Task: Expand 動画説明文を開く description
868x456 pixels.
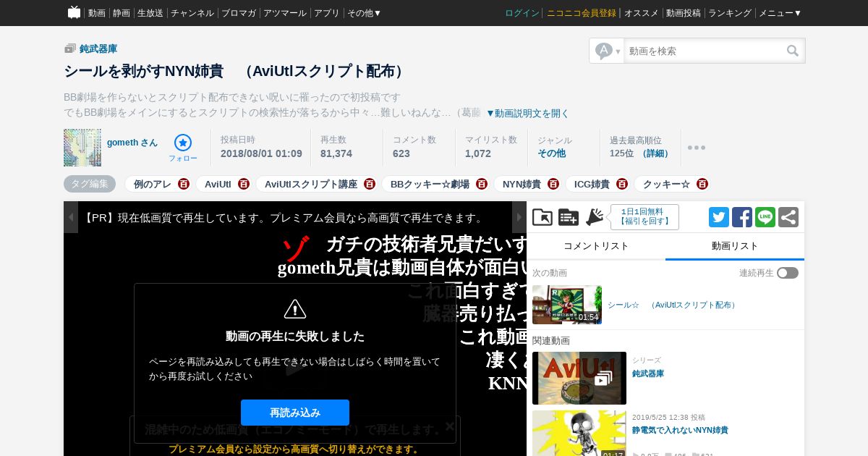Action: pyautogui.click(x=527, y=113)
